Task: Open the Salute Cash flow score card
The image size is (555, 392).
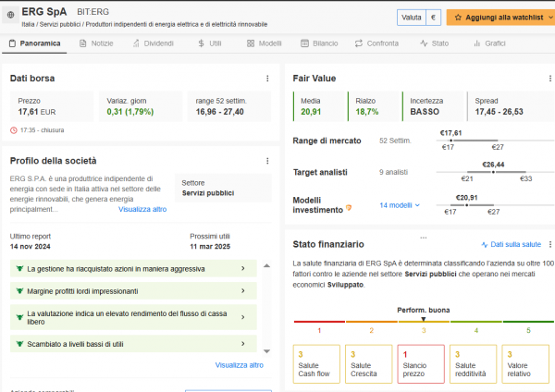Action: 316,364
